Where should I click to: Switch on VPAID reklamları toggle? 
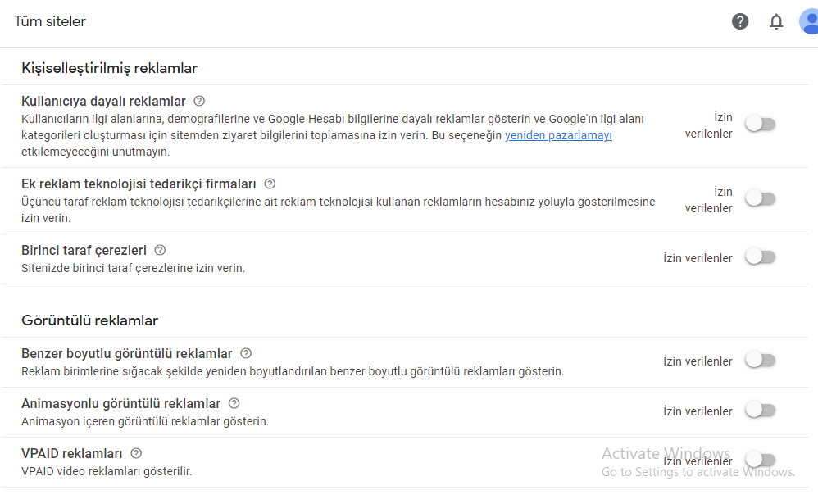tap(760, 461)
